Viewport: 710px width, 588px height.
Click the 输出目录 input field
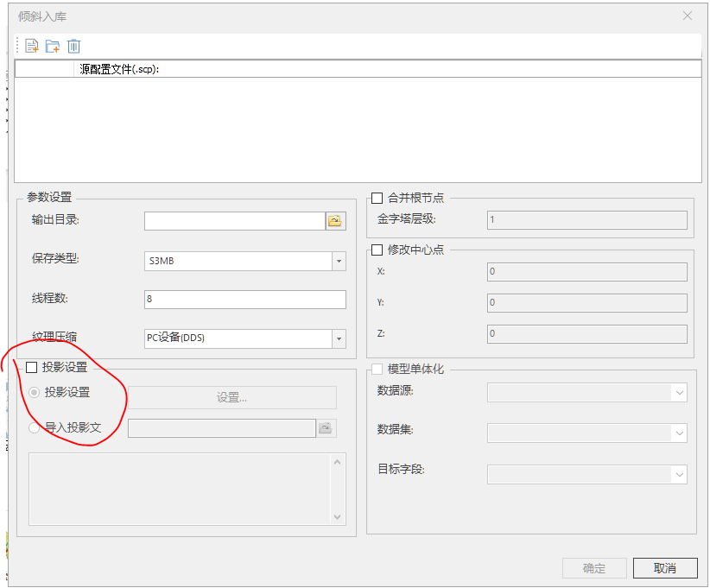[235, 221]
